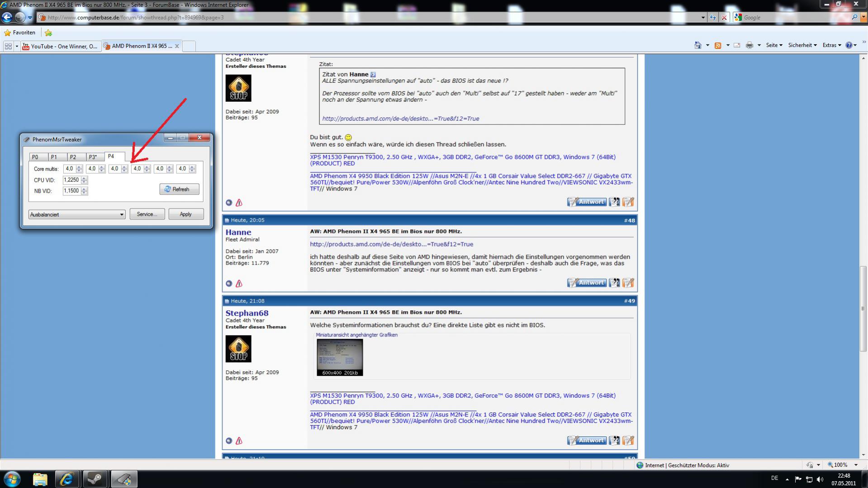Click the Apply button in PhenomMsrTweaker
This screenshot has height=488, width=868.
[x=186, y=214]
